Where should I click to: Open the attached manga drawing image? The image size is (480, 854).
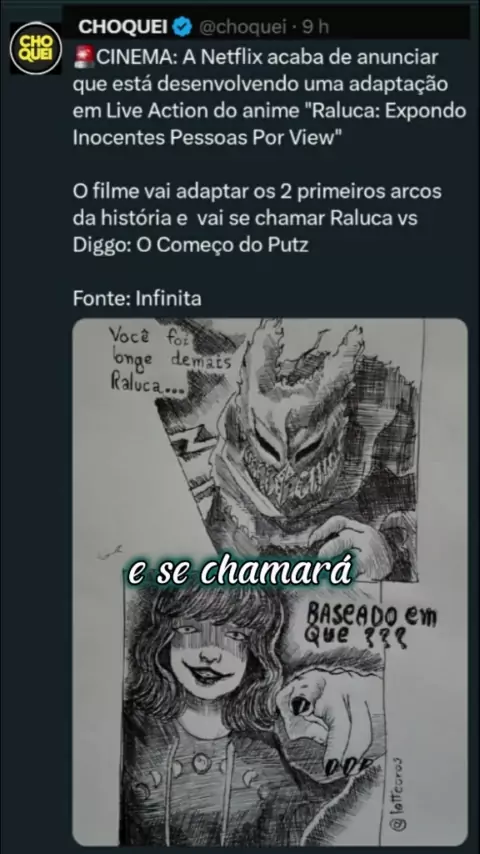tap(270, 582)
